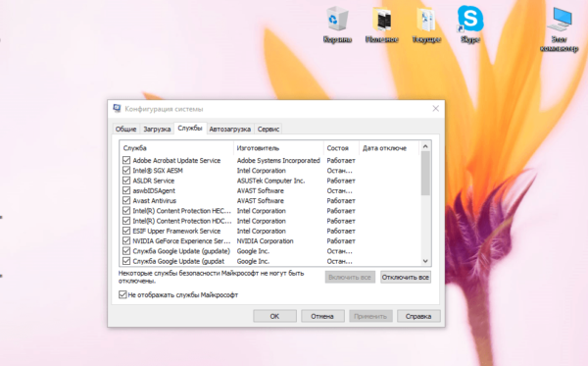Open the This PC computer desktop icon

pyautogui.click(x=560, y=29)
